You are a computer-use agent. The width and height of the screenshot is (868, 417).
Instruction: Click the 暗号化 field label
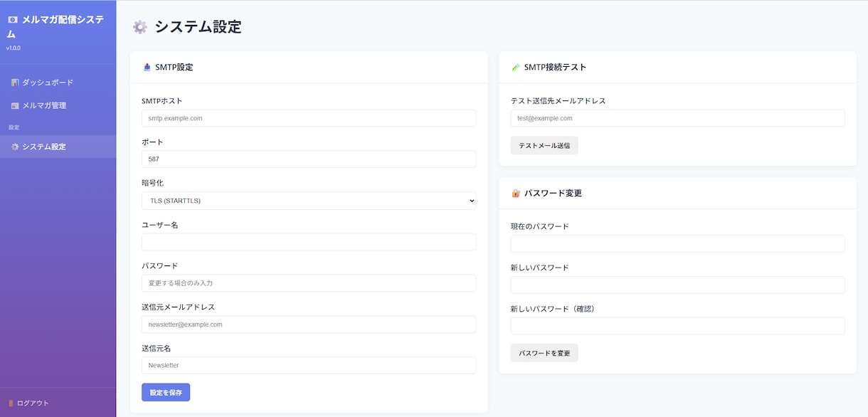coord(152,183)
